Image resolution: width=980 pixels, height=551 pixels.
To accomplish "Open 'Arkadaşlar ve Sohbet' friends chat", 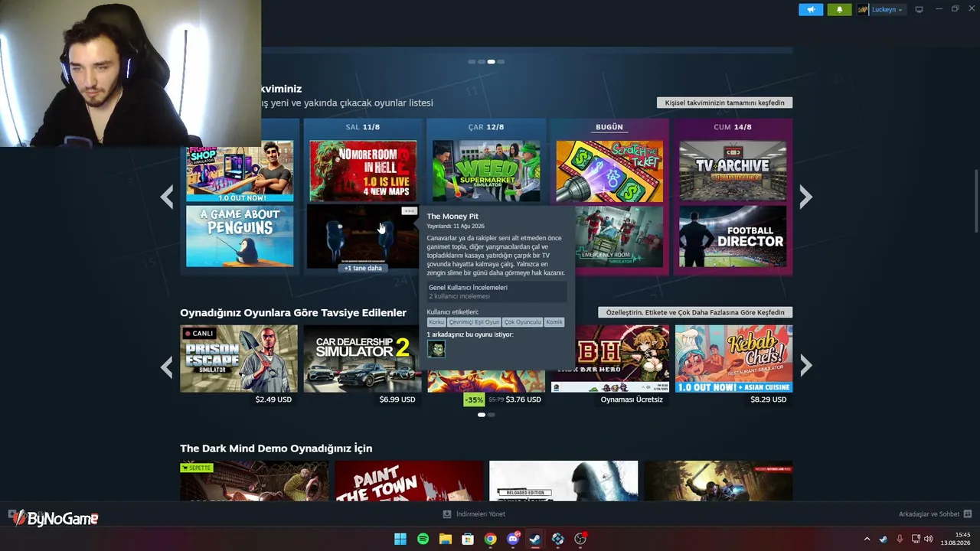I will (935, 514).
